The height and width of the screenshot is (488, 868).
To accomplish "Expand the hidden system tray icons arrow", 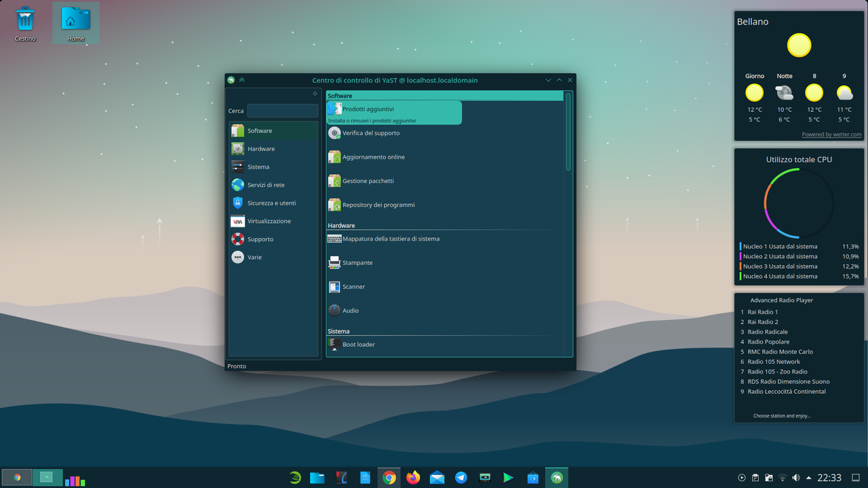I will tap(807, 477).
